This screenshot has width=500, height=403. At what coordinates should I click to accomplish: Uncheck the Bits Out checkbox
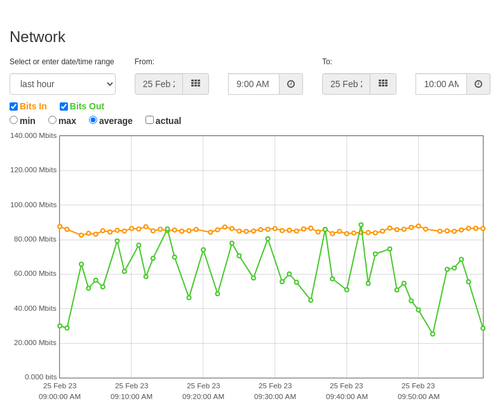click(x=64, y=106)
